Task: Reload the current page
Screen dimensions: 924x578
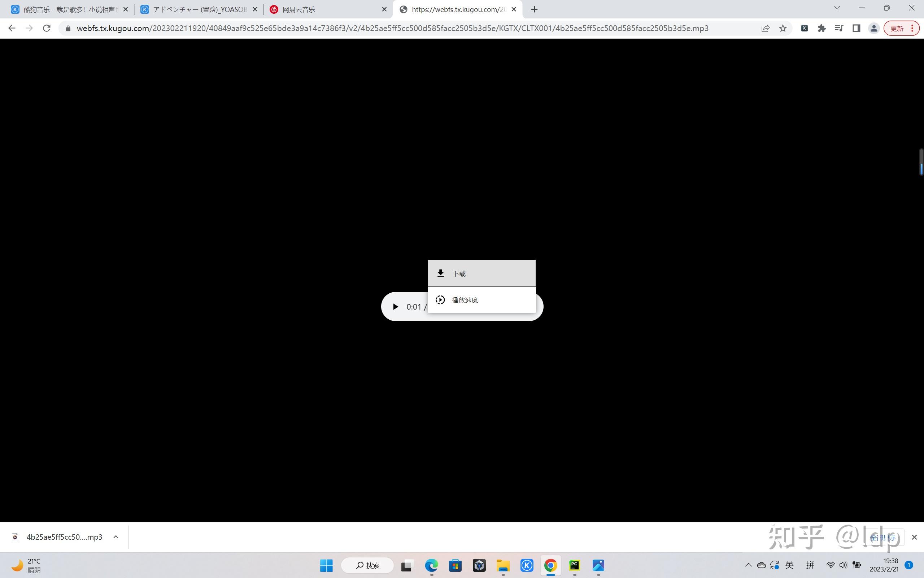Action: (x=47, y=28)
